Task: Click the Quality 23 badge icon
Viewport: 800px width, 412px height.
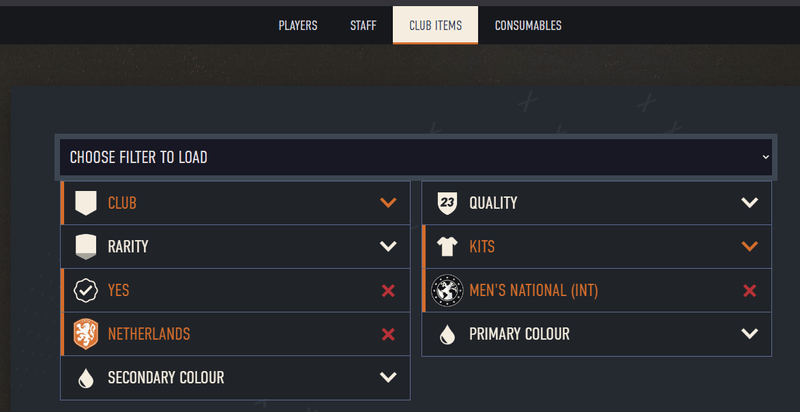Action: pyautogui.click(x=447, y=203)
